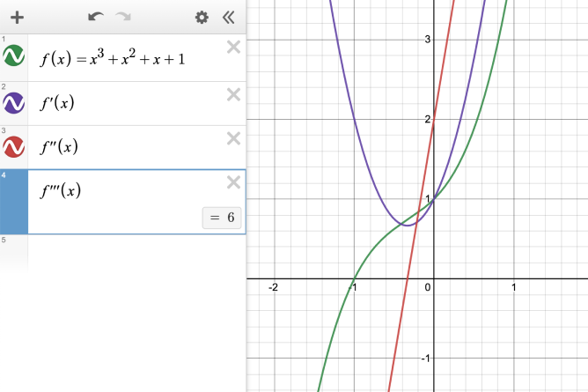Undo the last action
The image size is (588, 392).
[x=95, y=17]
